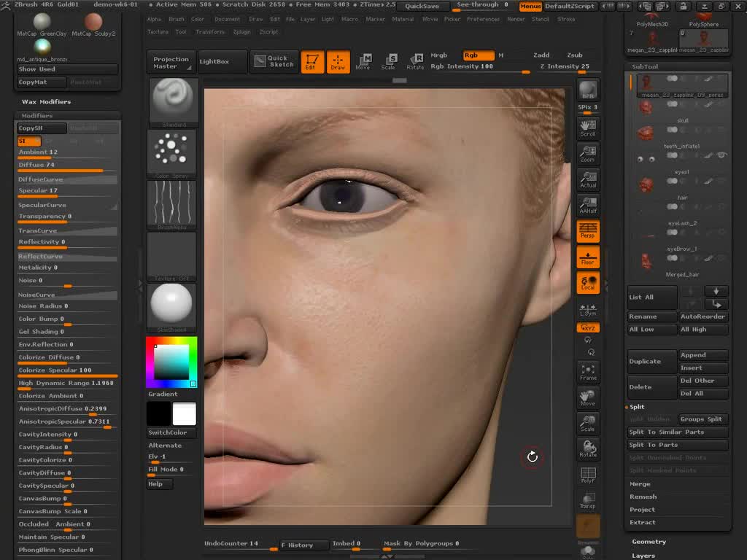
Task: Expand the Remesh section
Action: click(x=643, y=497)
